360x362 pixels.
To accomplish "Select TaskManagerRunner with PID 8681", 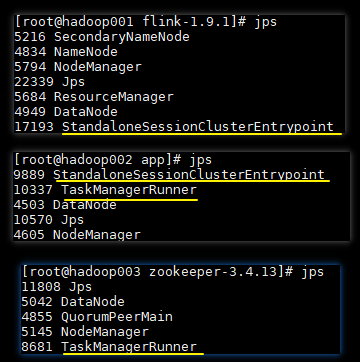I will (109, 347).
